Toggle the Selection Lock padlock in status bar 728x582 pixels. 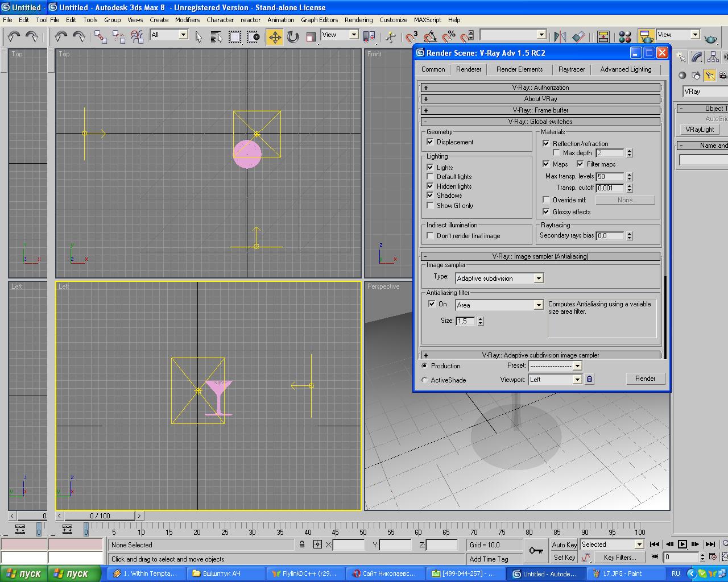point(302,544)
